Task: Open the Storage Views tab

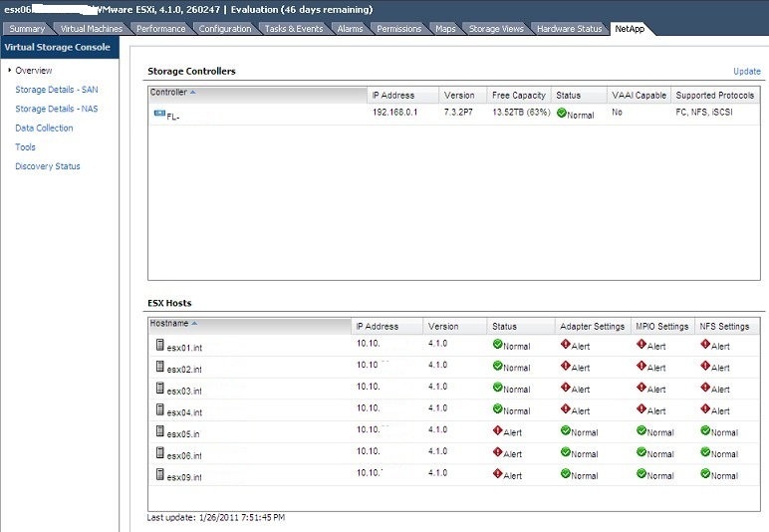Action: point(496,29)
